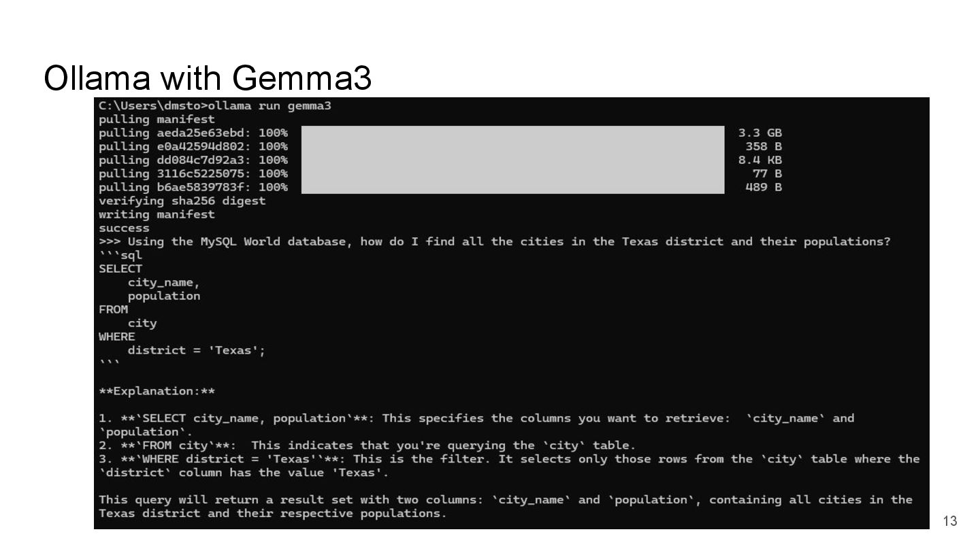Click explanation item 1 about SELECT columns

click(x=476, y=418)
